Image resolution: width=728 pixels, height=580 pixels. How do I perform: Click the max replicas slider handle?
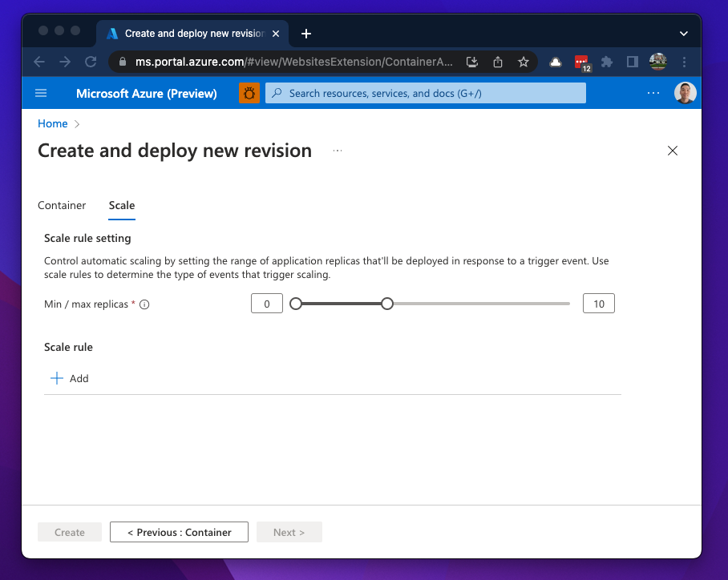point(387,304)
